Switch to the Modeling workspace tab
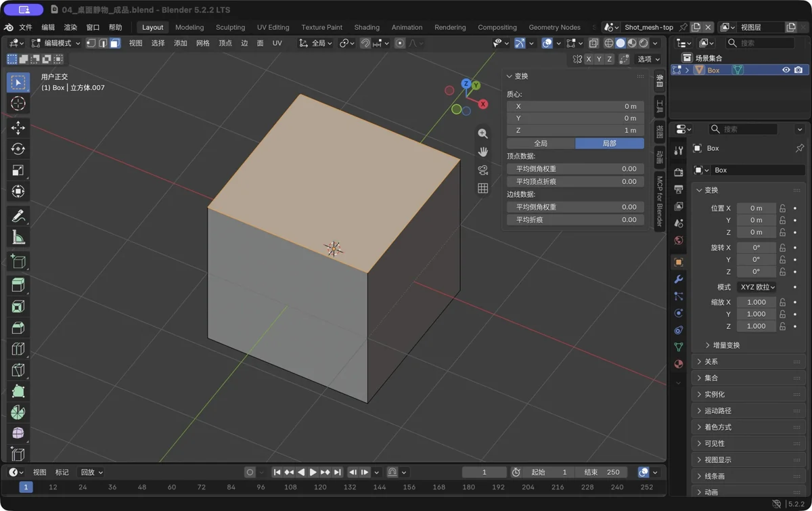812x511 pixels. pyautogui.click(x=189, y=28)
